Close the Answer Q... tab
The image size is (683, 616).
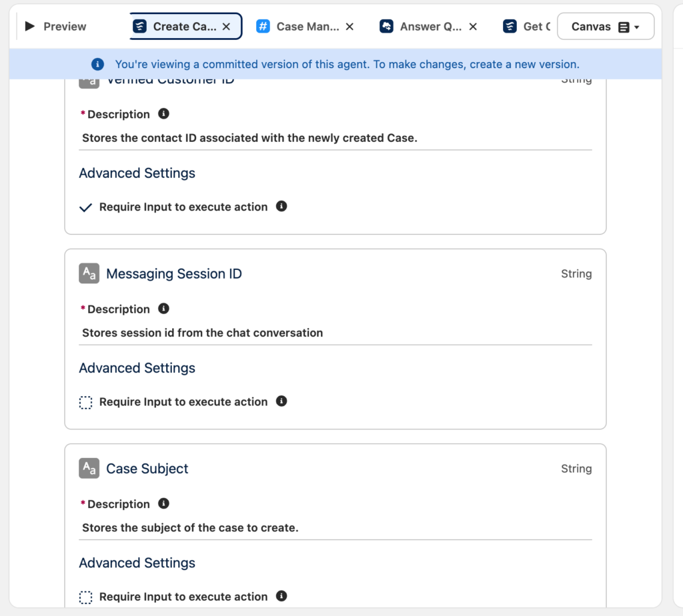[473, 27]
